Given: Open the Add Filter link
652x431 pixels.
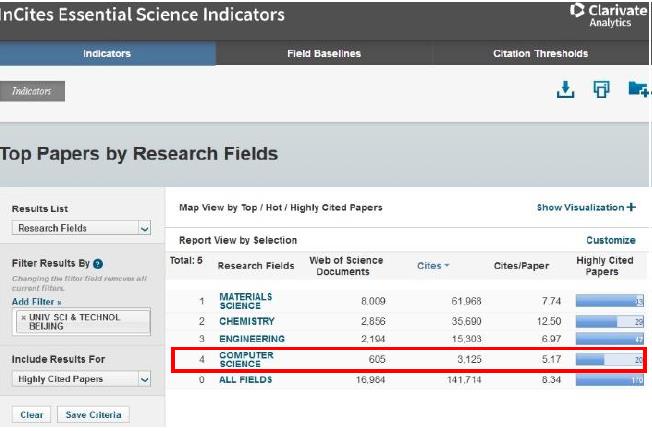Looking at the screenshot, I should tap(36, 301).
